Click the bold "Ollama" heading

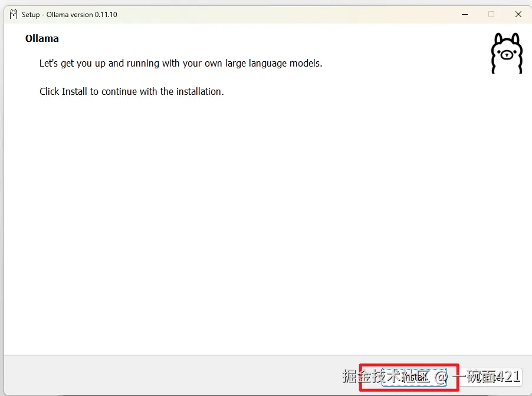tap(42, 39)
